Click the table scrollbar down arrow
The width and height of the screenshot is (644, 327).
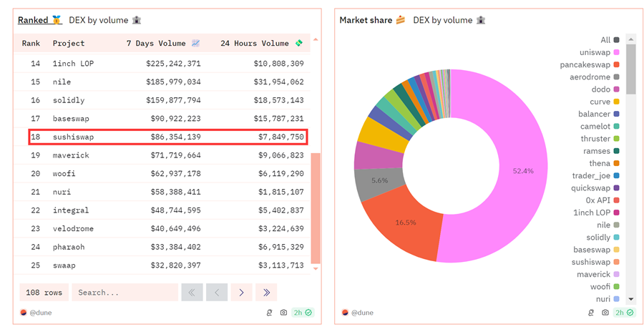(x=316, y=269)
